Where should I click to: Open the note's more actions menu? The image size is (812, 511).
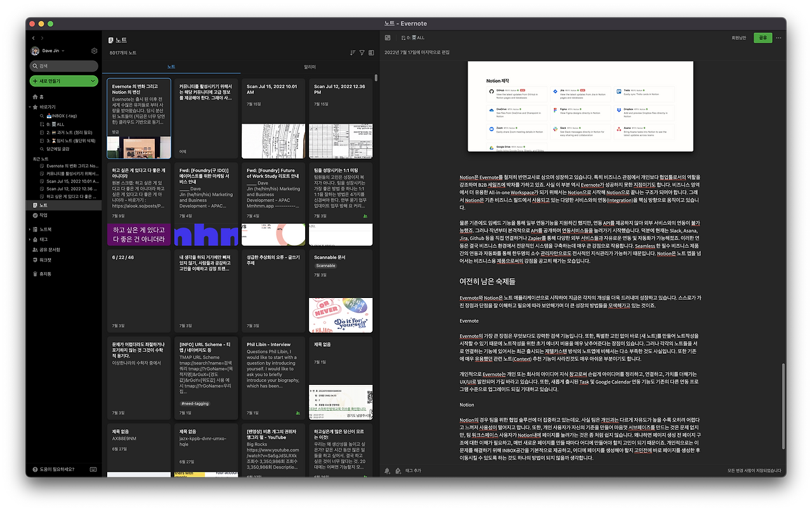[778, 38]
